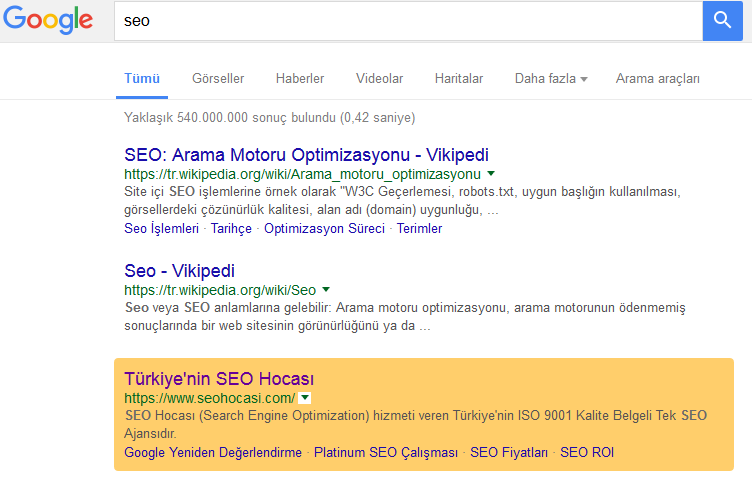Open Türkiye'nin SEO Hocası result title
This screenshot has height=486, width=752.
[219, 379]
